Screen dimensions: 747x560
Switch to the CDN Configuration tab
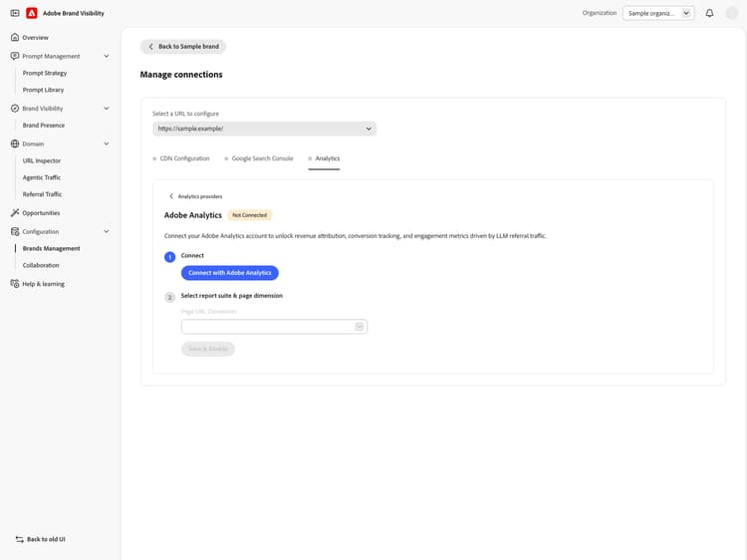(x=181, y=158)
